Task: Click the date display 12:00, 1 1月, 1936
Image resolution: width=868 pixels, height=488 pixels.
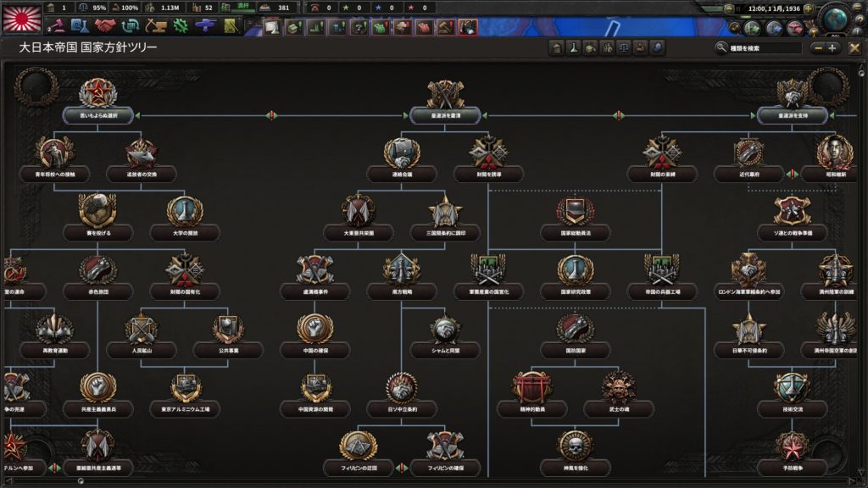Action: tap(774, 8)
